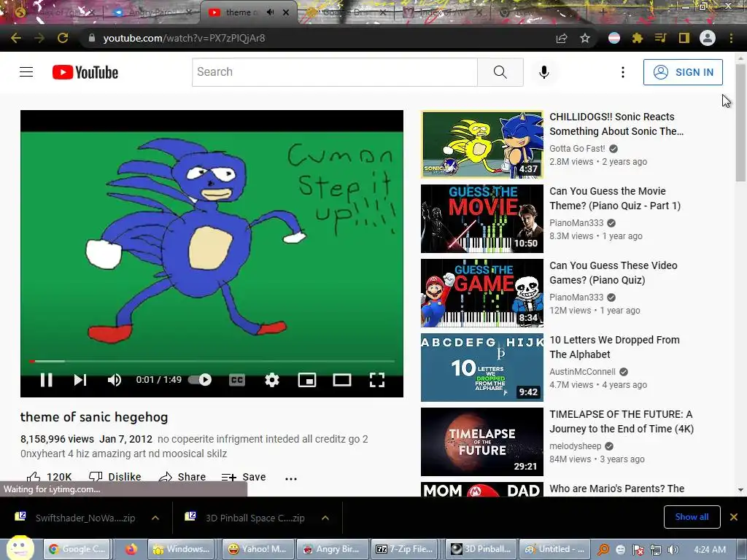The image size is (747, 560).
Task: Open the YouTube hamburger guide menu
Action: 26,72
